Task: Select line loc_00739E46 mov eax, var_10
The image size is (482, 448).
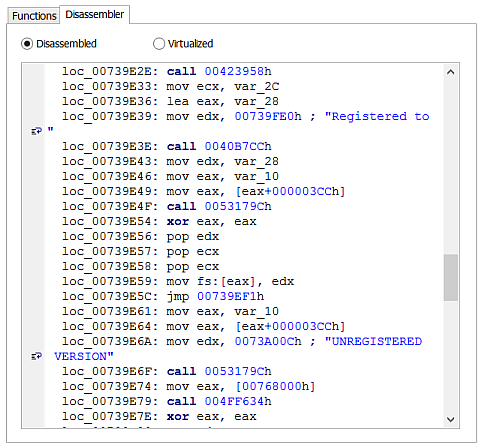Action: pyautogui.click(x=170, y=176)
